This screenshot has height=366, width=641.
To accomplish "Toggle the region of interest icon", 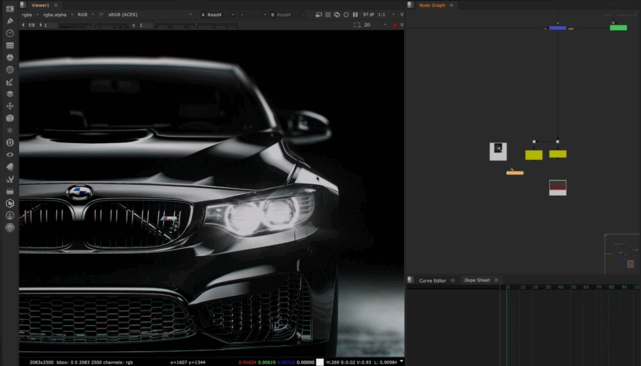I will click(x=328, y=15).
